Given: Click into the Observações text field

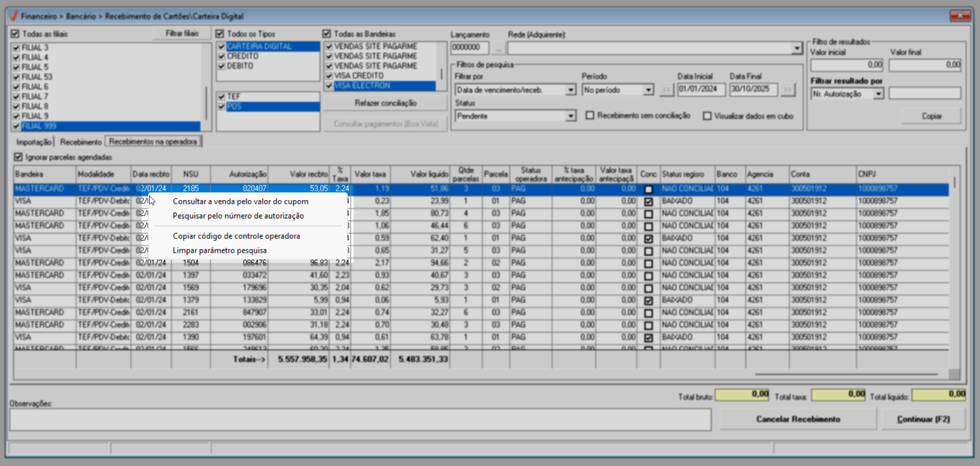Looking at the screenshot, I should point(360,420).
